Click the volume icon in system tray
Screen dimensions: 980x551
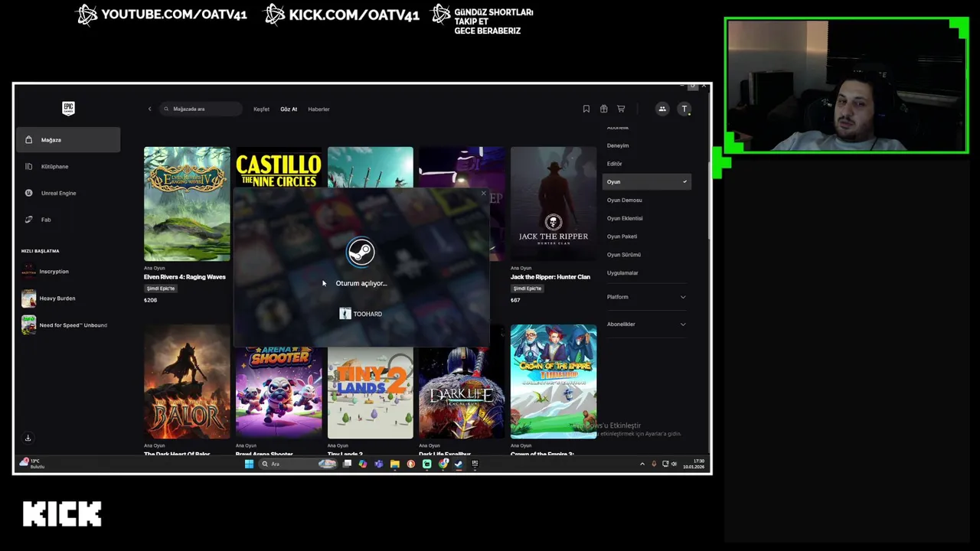coord(674,464)
